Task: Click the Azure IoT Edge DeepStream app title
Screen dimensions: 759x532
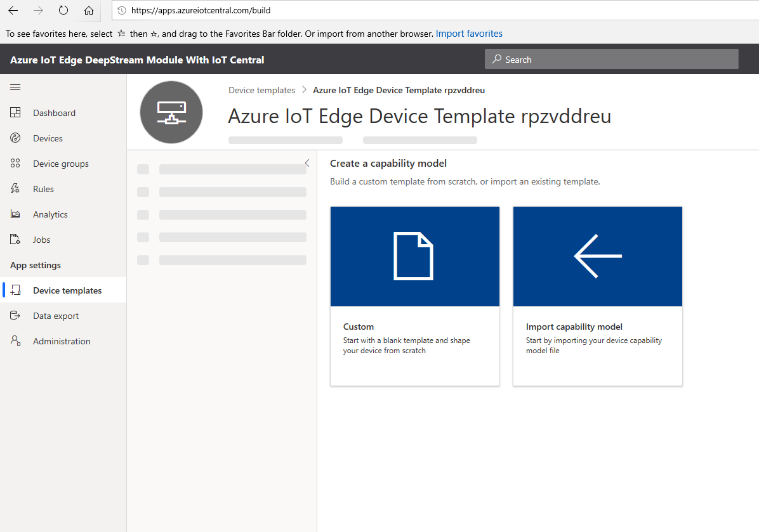Action: pyautogui.click(x=137, y=60)
